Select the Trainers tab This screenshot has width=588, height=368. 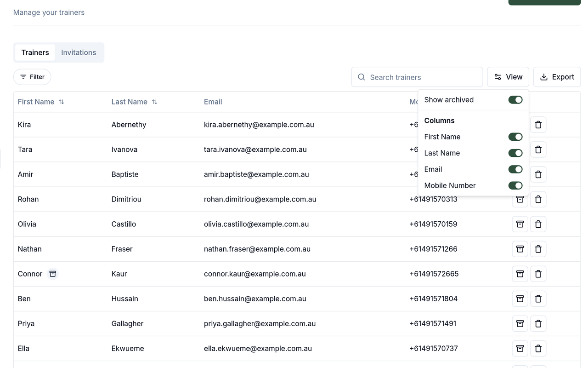coord(35,52)
